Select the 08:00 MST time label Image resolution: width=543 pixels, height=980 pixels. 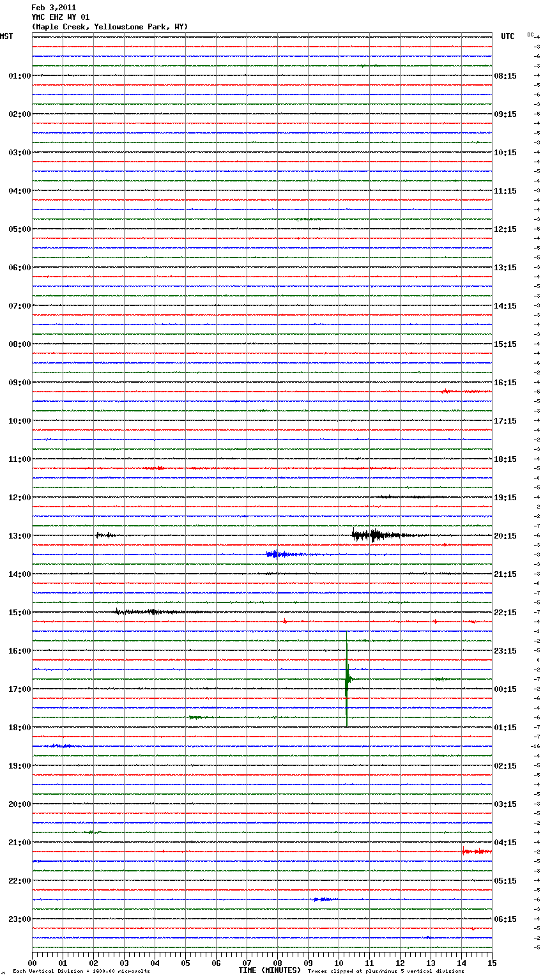(20, 344)
